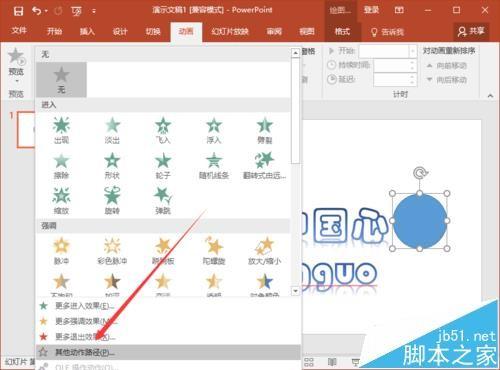
Task: Apply the 彩色脉冲 emphasis animation
Action: point(112,251)
